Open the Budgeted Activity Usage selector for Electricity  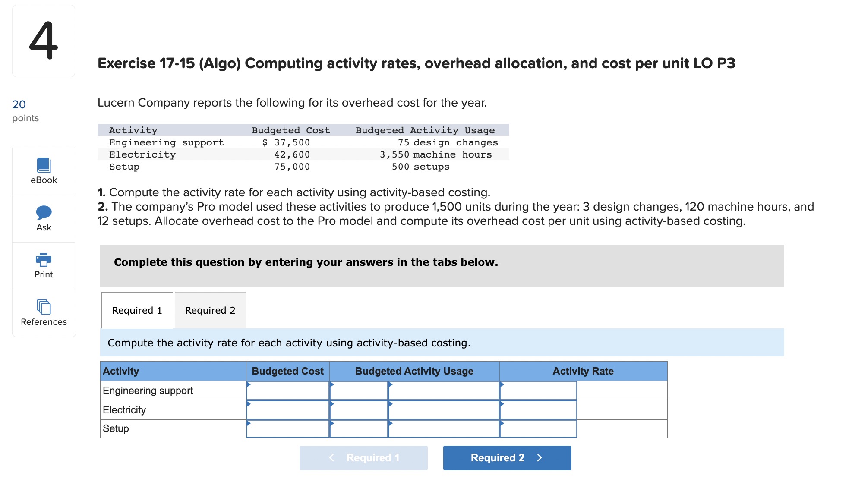[x=390, y=404]
